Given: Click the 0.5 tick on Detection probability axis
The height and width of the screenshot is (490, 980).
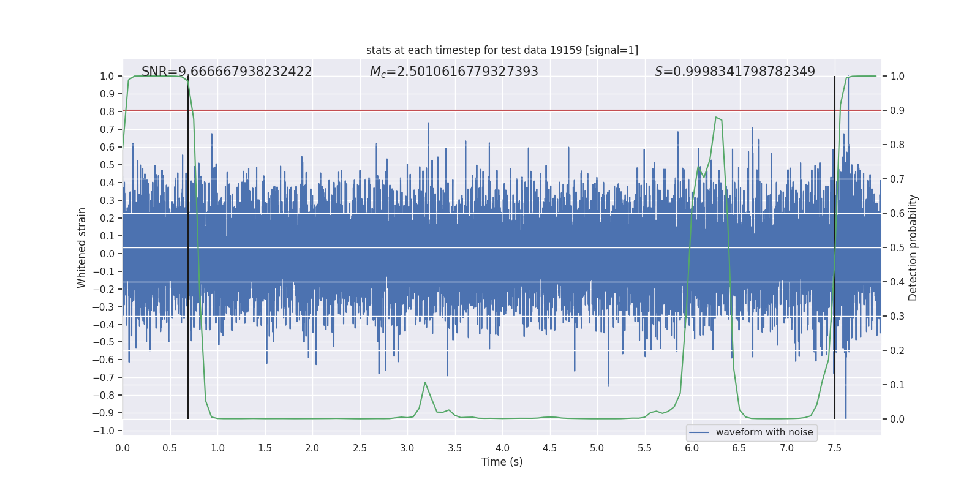Looking at the screenshot, I should pos(897,248).
